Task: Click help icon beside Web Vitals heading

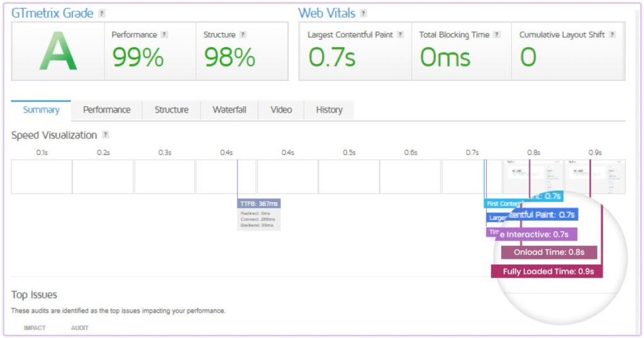Action: point(363,13)
